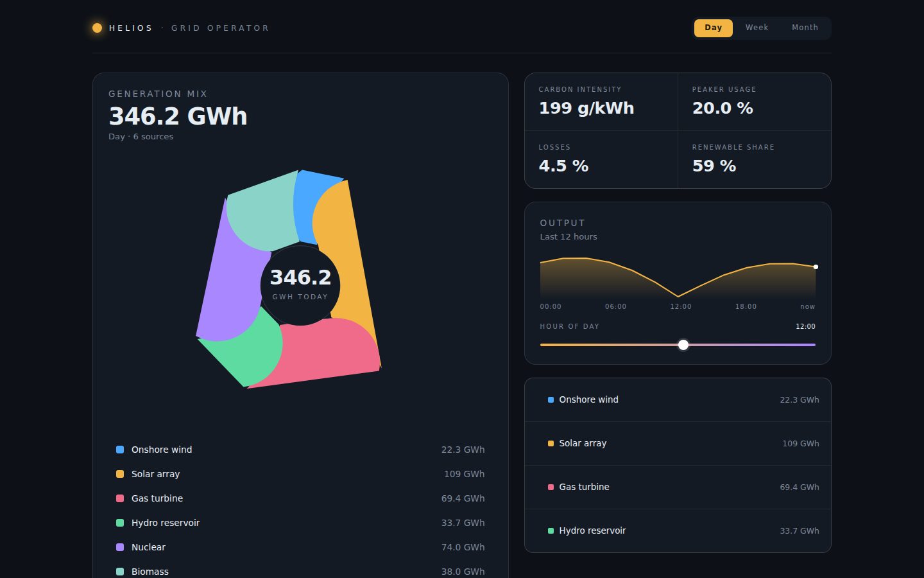Click the Hour of Day slider handle
Viewport: 924px width, 578px height.
click(683, 345)
